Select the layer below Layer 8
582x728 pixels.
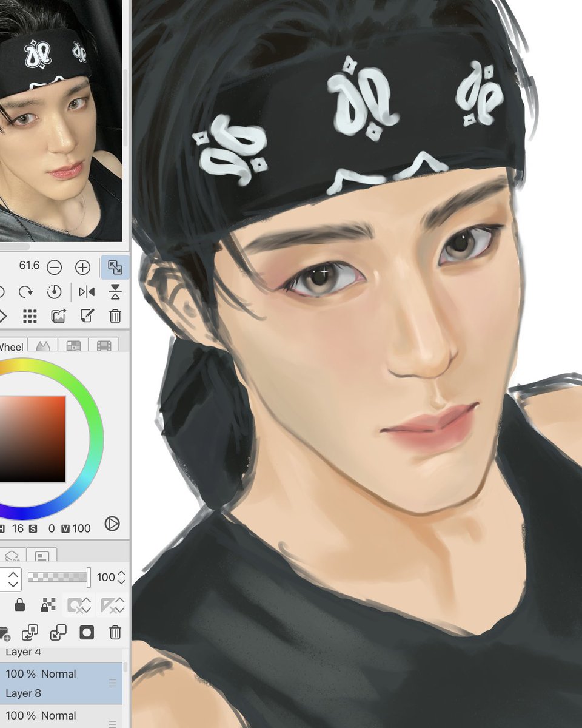61,716
